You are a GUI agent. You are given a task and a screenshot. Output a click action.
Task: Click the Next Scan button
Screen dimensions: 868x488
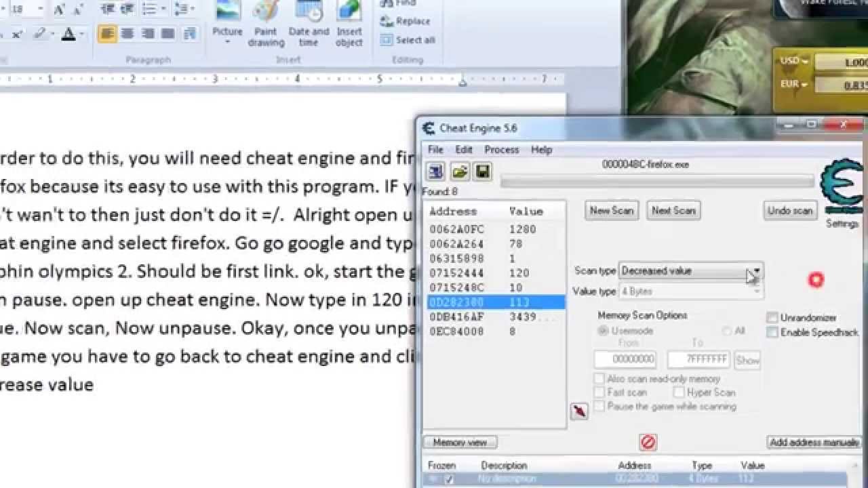tap(673, 211)
